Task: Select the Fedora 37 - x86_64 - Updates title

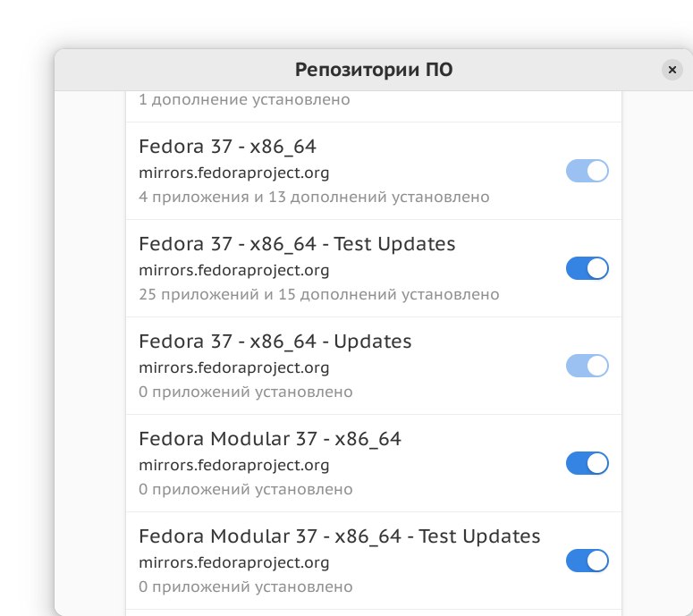Action: pyautogui.click(x=275, y=341)
